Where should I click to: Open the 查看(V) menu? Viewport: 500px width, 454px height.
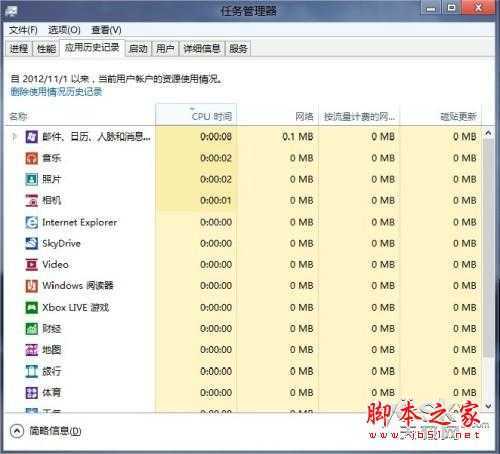(x=106, y=30)
